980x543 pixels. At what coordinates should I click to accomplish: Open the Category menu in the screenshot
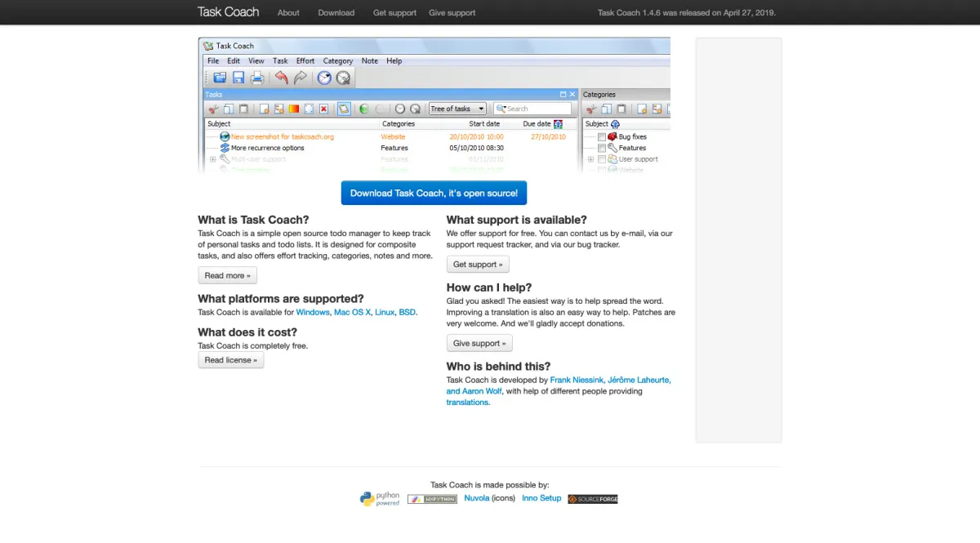[338, 60]
